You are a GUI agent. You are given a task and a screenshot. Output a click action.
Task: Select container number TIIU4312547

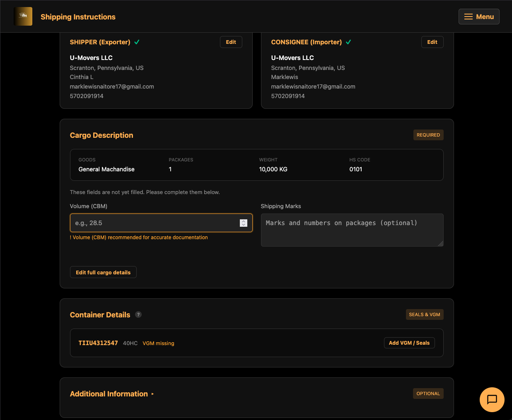click(98, 343)
